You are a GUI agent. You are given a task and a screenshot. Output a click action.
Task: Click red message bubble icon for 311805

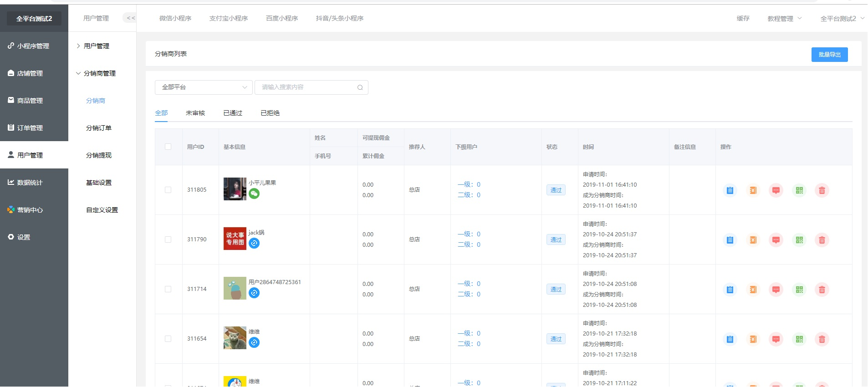click(776, 190)
